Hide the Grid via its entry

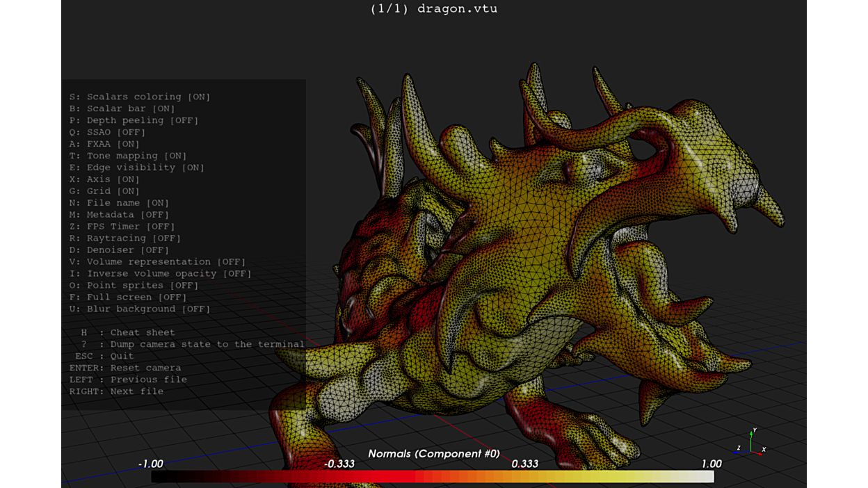105,191
